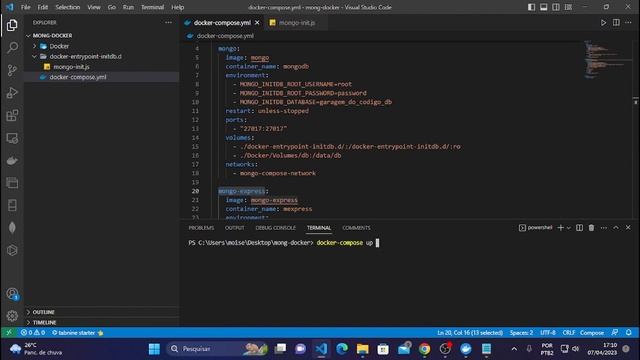Viewport: 640px width, 360px height.
Task: Click the remote window status bar icon
Action: click(x=9, y=333)
